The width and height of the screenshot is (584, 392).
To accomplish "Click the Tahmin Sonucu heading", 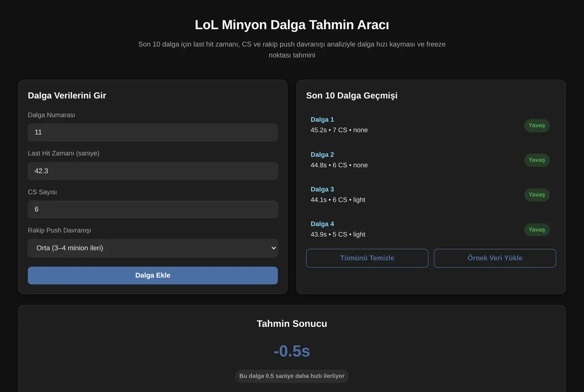I will point(292,324).
